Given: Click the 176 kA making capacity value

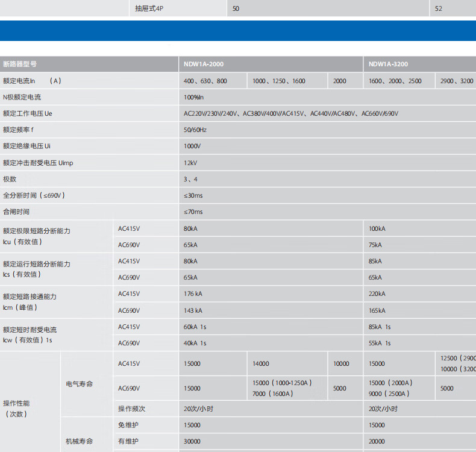Looking at the screenshot, I should pos(193,294).
